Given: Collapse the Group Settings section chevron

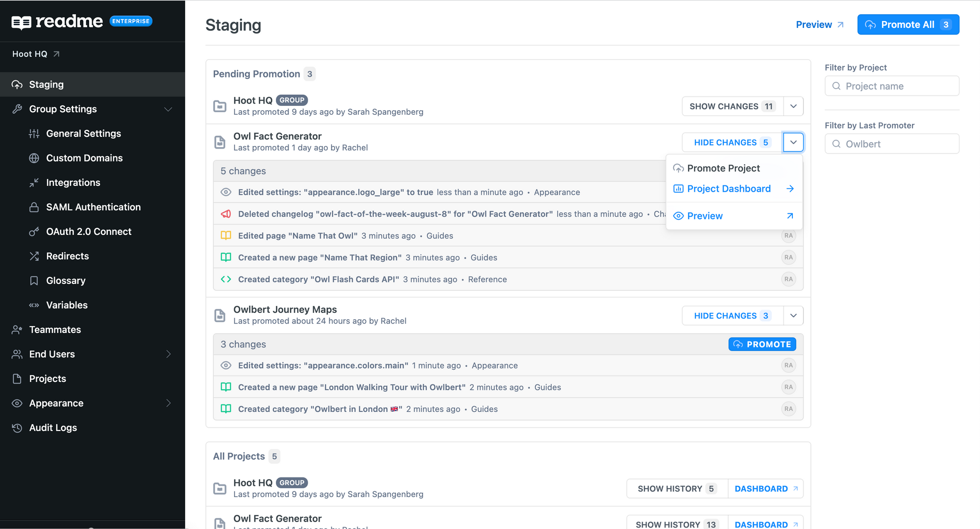Looking at the screenshot, I should [168, 109].
